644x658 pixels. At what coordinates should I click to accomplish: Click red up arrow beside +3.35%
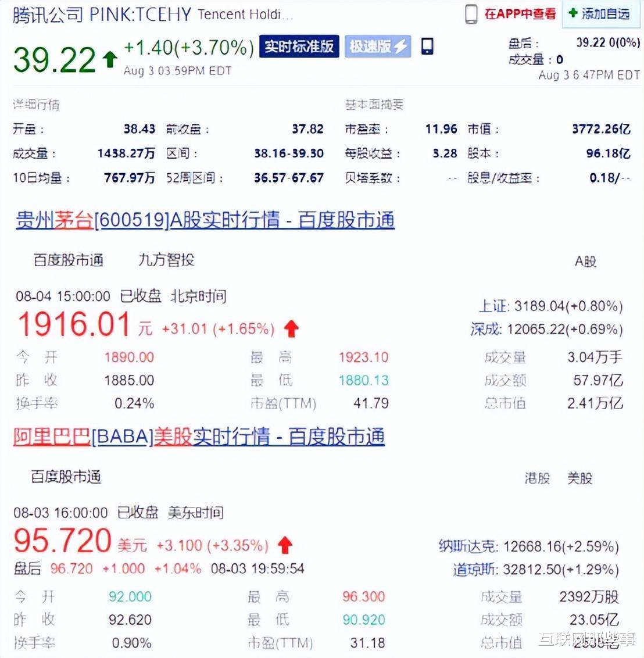click(285, 545)
